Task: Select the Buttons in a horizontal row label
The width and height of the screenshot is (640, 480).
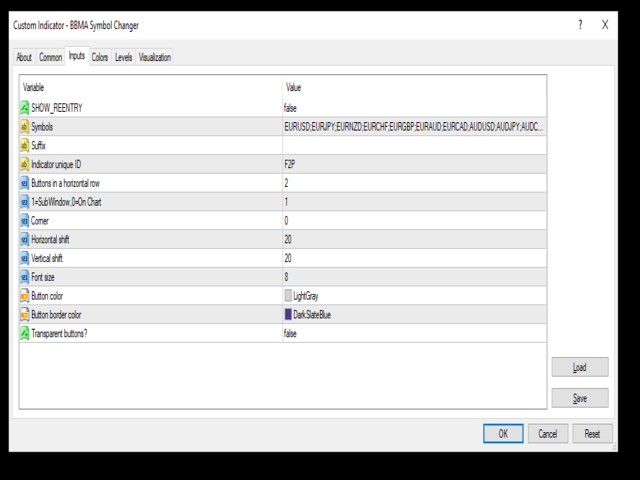Action: click(65, 183)
